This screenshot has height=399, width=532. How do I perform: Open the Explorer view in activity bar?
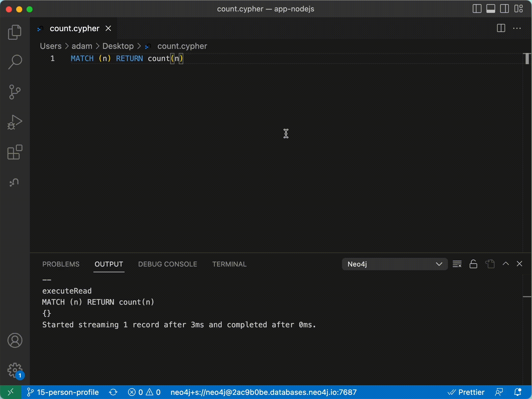[x=15, y=32]
